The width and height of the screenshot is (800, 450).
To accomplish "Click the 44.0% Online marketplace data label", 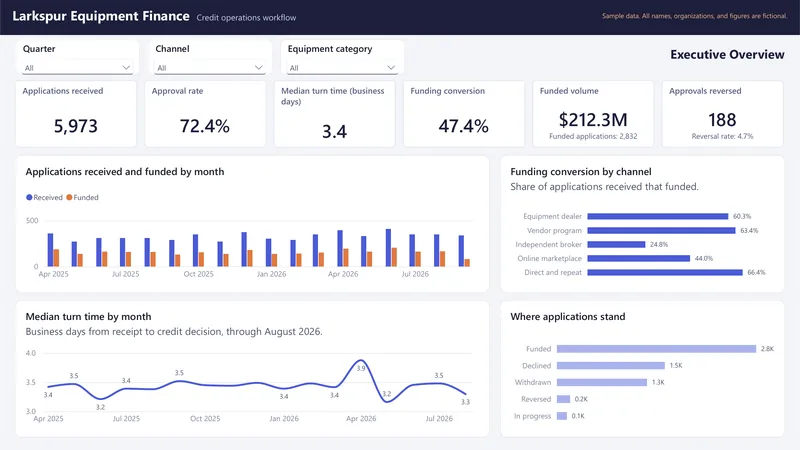I will click(704, 258).
